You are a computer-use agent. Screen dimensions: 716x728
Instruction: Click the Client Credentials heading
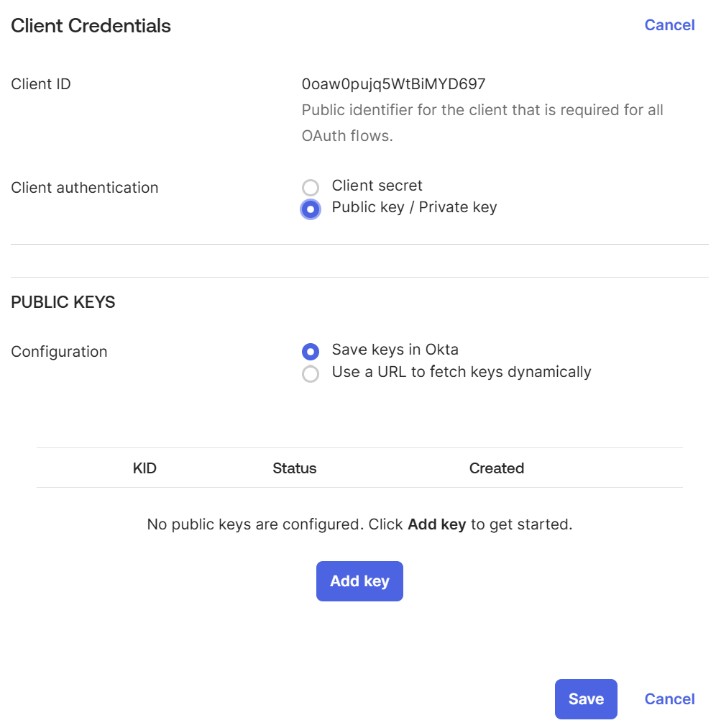coord(91,25)
